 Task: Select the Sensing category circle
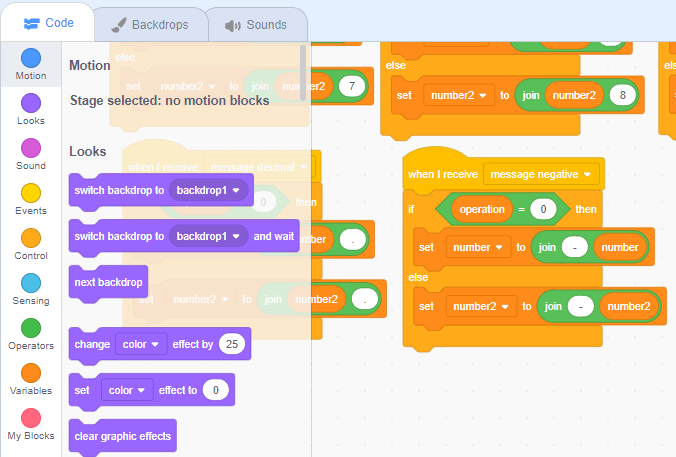pos(31,283)
